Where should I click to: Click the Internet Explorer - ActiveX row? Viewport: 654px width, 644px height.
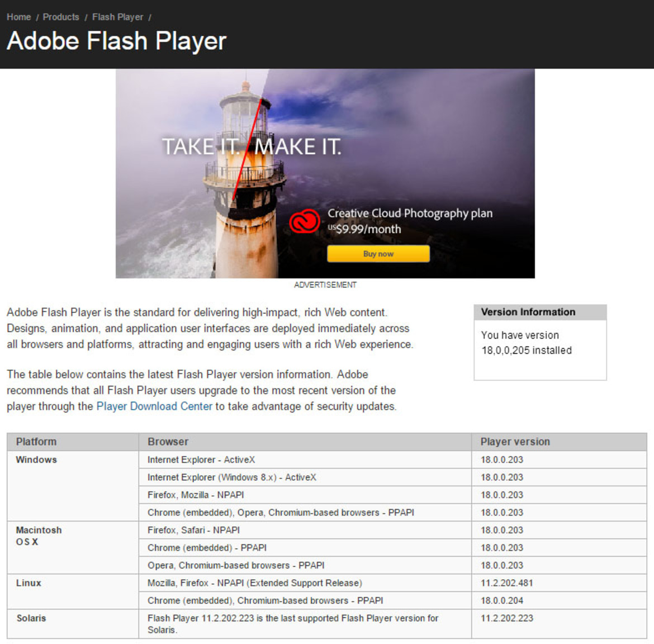click(x=305, y=460)
